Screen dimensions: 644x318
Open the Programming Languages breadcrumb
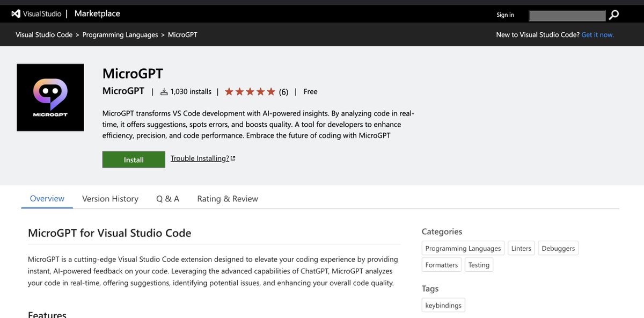pos(121,35)
